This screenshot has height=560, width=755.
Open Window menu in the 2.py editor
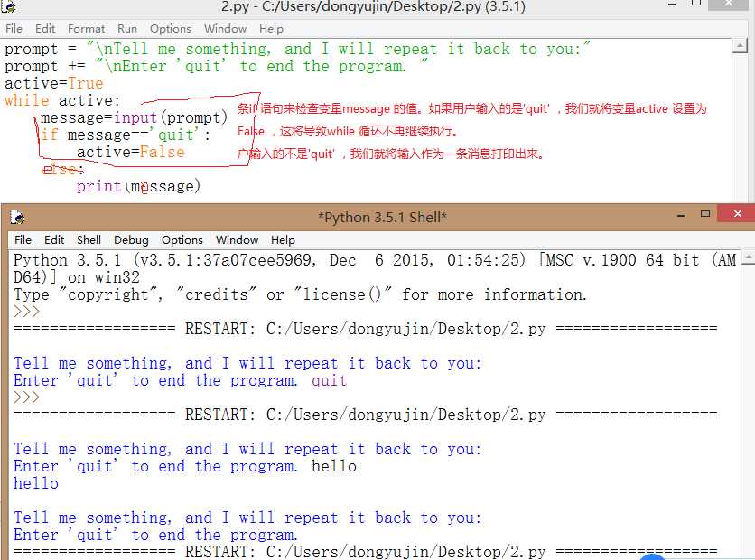225,29
